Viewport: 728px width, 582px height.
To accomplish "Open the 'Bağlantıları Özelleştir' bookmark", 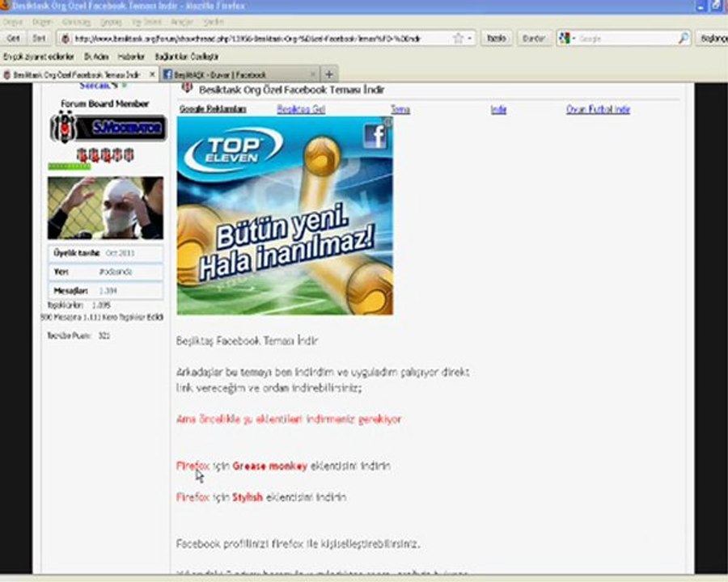I will pyautogui.click(x=187, y=57).
